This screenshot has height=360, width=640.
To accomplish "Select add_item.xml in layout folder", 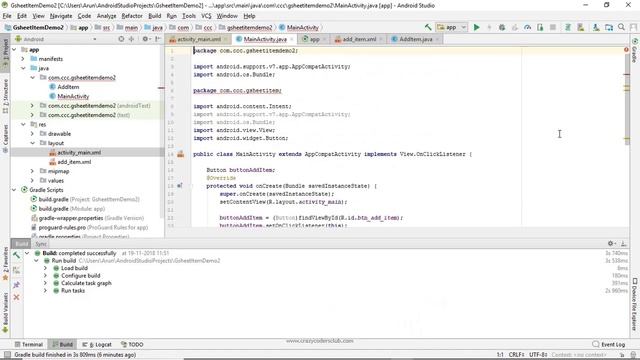I will tap(74, 162).
